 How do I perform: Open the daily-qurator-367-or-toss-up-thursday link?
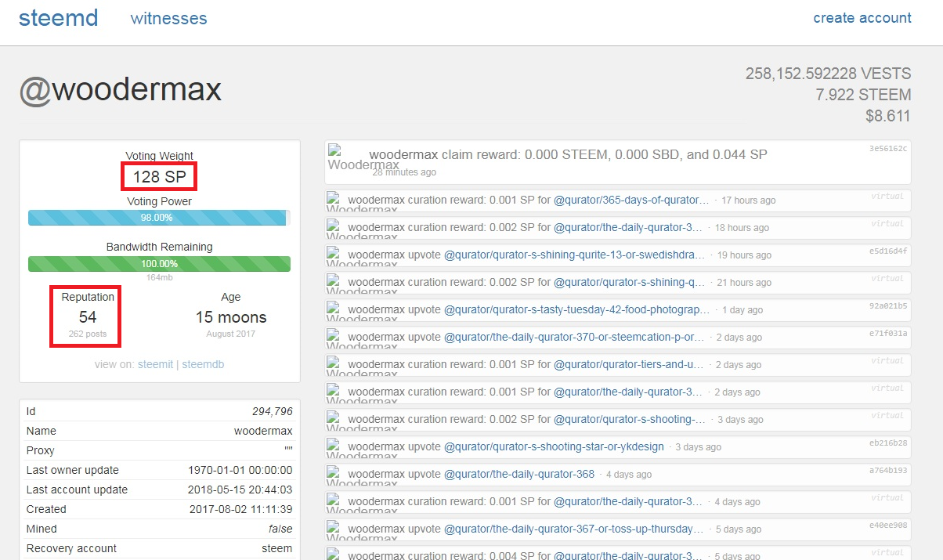[573, 529]
